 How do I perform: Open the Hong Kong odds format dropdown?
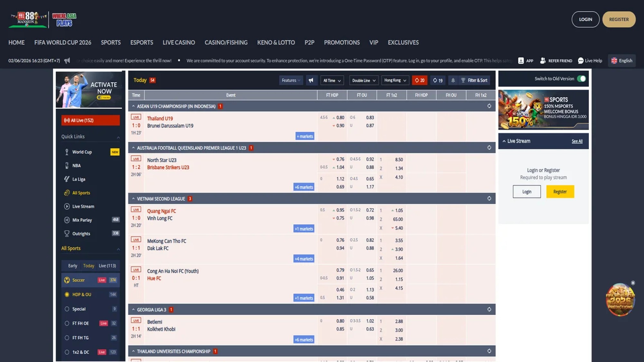(395, 80)
